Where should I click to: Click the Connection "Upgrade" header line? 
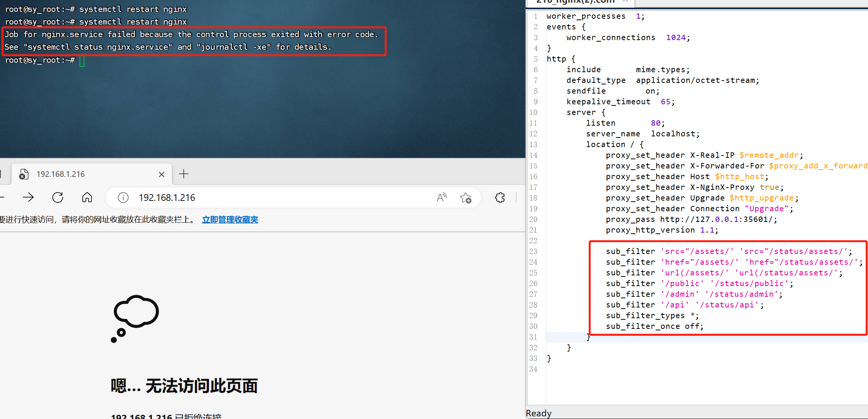[700, 209]
